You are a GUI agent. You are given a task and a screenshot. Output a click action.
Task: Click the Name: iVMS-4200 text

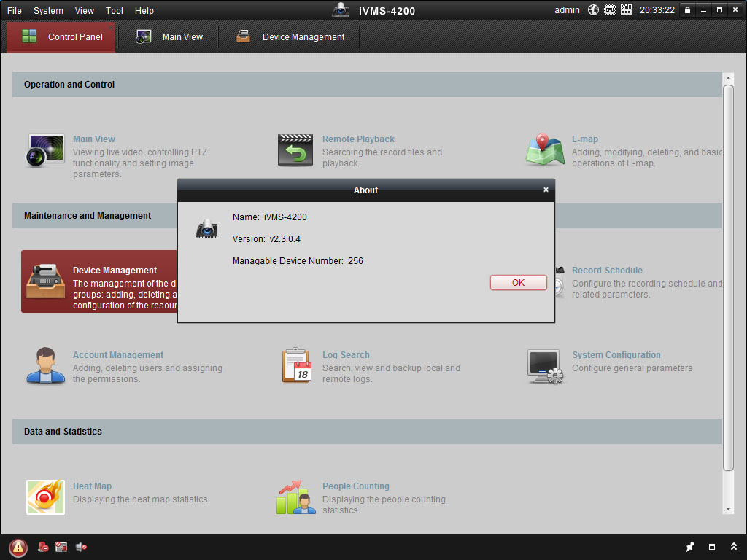(270, 217)
